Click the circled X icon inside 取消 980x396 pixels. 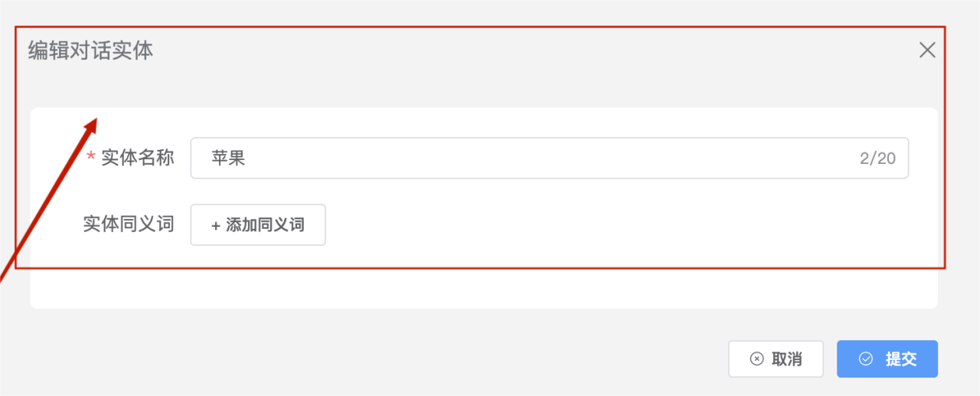pos(756,359)
